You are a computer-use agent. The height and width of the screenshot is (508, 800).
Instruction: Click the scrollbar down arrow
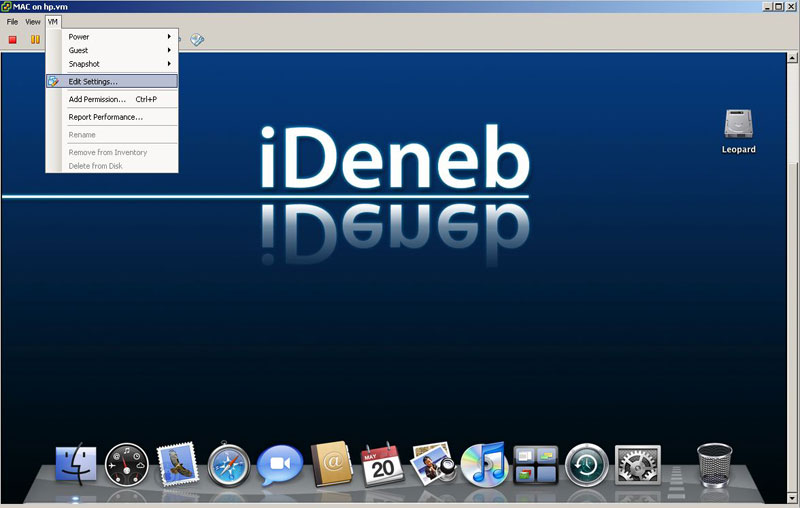click(792, 498)
